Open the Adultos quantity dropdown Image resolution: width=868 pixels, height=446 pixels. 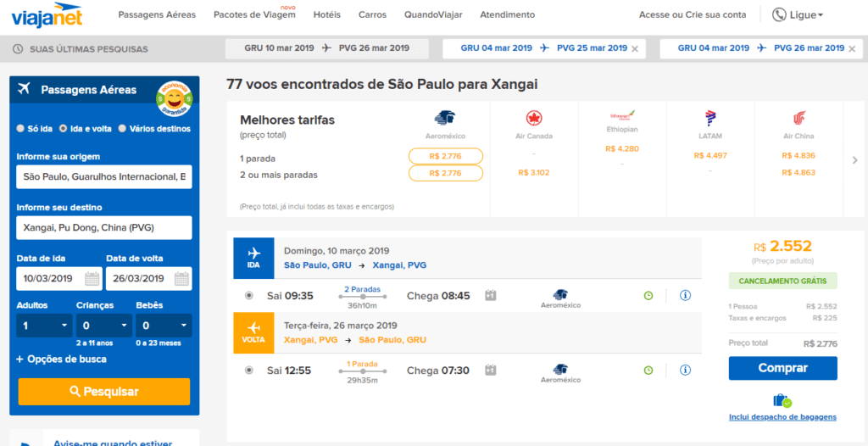pyautogui.click(x=44, y=326)
